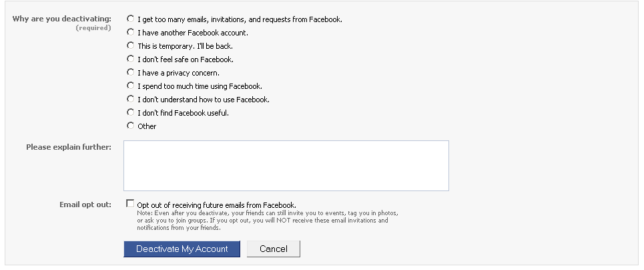The height and width of the screenshot is (270, 644).
Task: Select the too many emails reason radio button
Action: pos(131,19)
